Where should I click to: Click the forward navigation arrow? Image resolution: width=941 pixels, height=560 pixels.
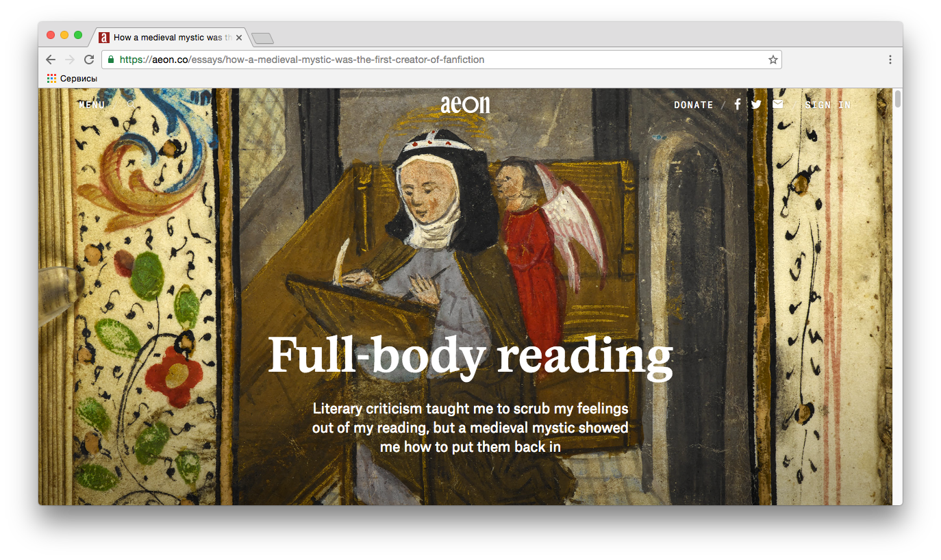pos(70,60)
